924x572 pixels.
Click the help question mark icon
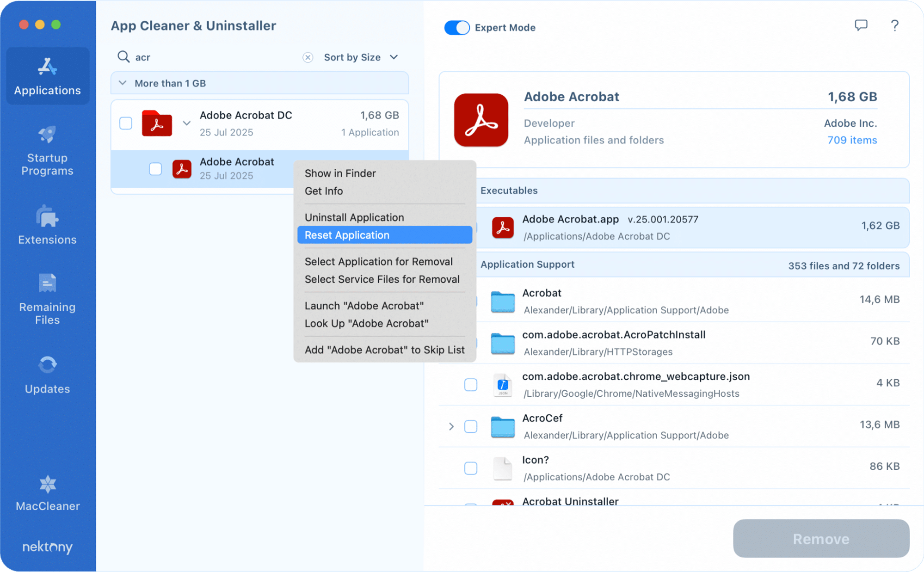[x=894, y=25]
